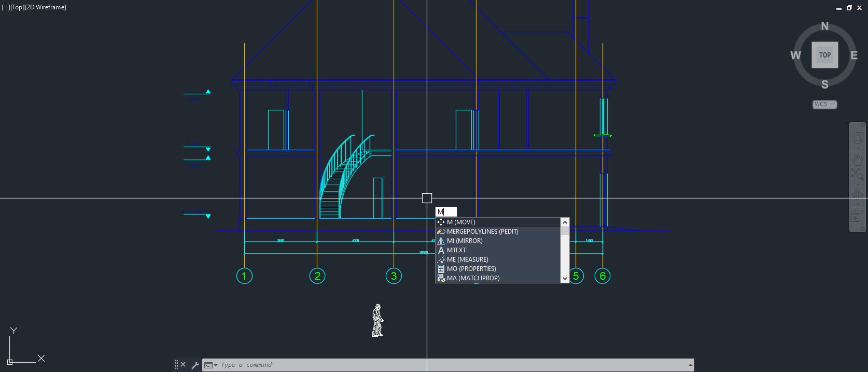Image resolution: width=868 pixels, height=372 pixels.
Task: Select the Orbit tool in navigation bar
Action: [x=858, y=194]
